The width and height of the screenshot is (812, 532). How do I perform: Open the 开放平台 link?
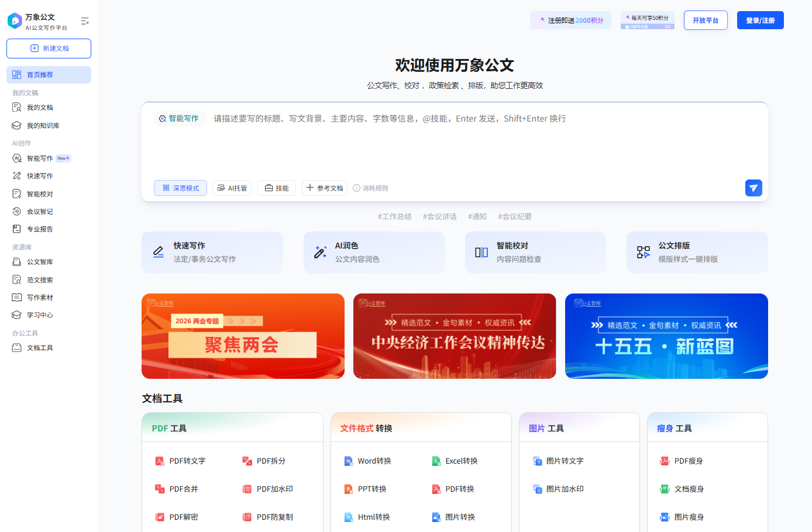coord(706,20)
